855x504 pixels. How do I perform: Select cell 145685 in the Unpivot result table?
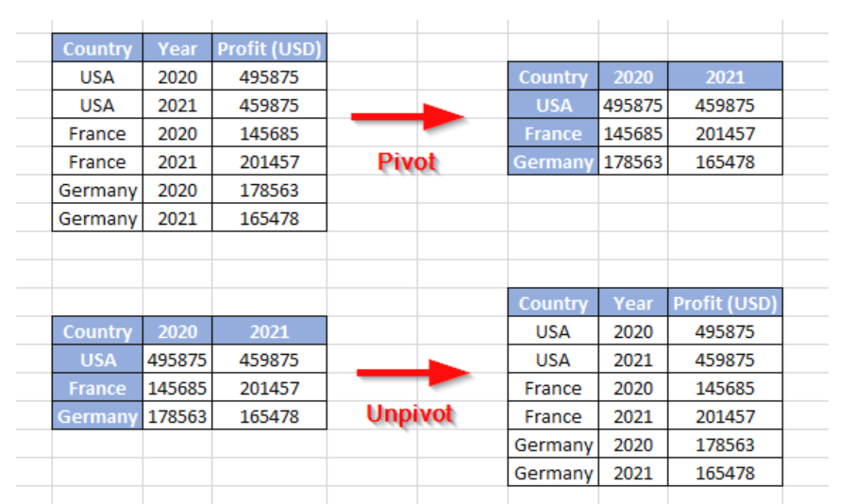(725, 388)
